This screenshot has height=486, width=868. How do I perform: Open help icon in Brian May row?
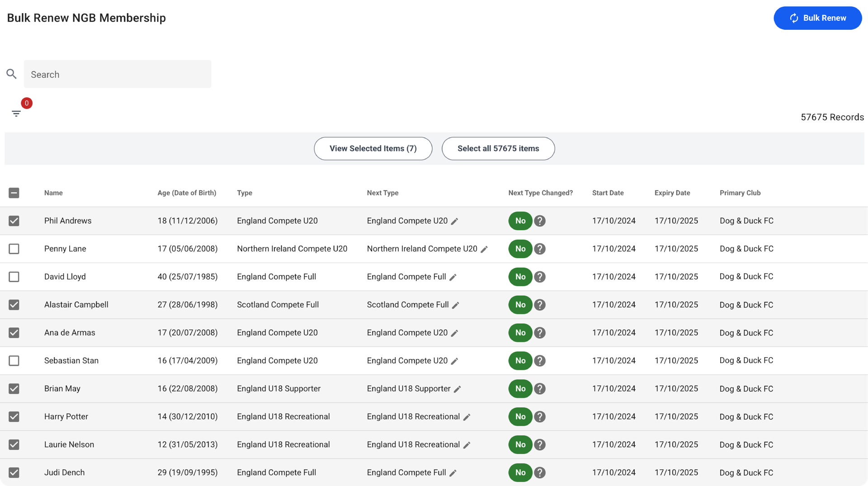pos(539,389)
